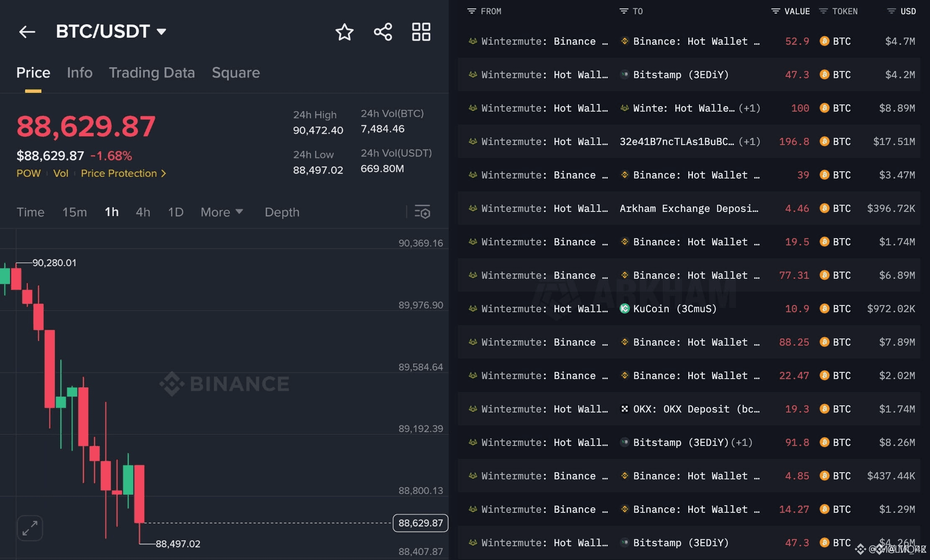Click the TOKEN column filter
Image resolution: width=930 pixels, height=560 pixels.
coord(823,11)
